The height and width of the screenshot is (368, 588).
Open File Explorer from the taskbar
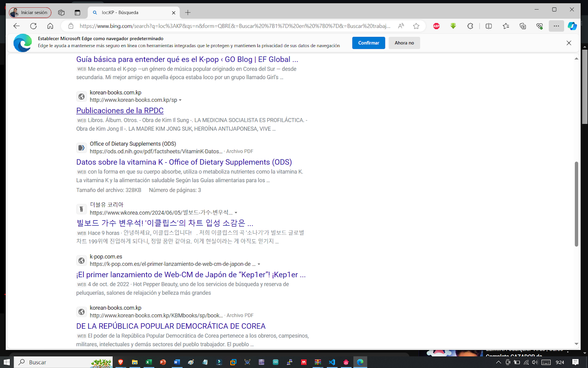[135, 362]
